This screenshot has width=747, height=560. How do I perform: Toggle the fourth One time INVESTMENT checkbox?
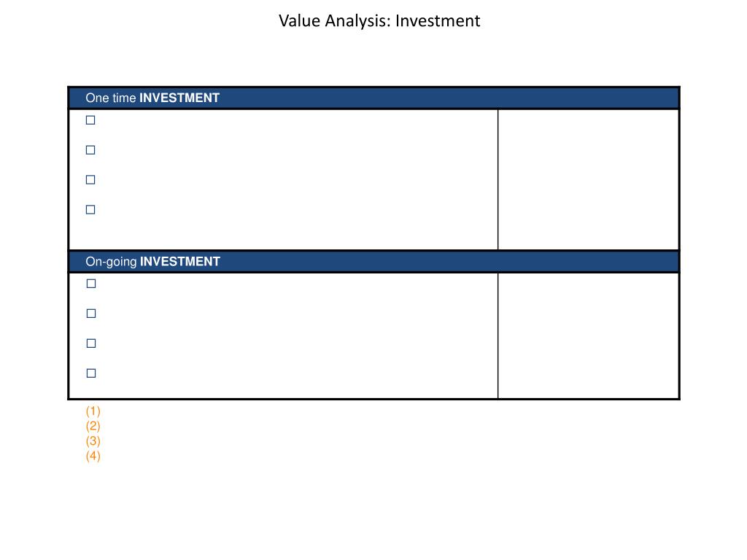[90, 209]
